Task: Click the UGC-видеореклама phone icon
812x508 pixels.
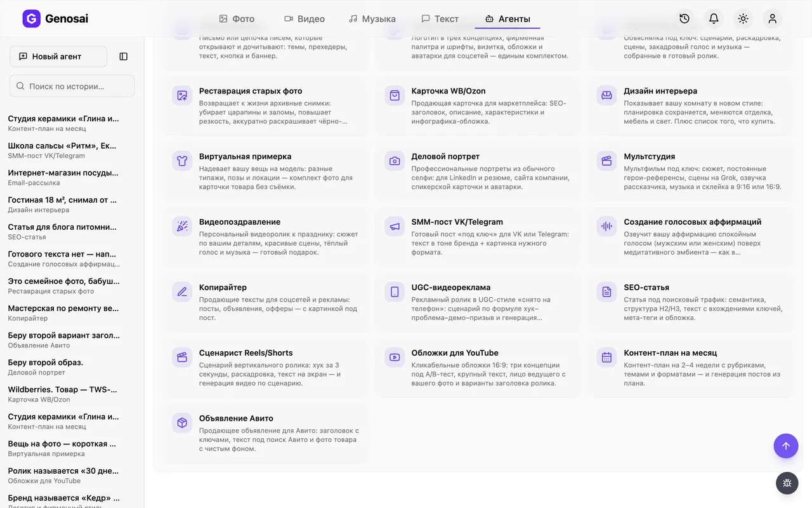Action: coord(395,291)
